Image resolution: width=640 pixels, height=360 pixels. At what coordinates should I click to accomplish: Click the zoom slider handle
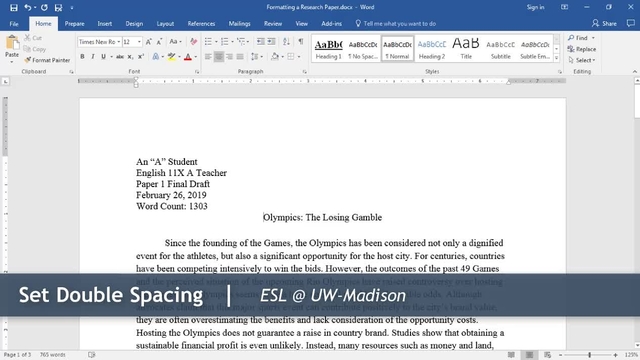589,355
